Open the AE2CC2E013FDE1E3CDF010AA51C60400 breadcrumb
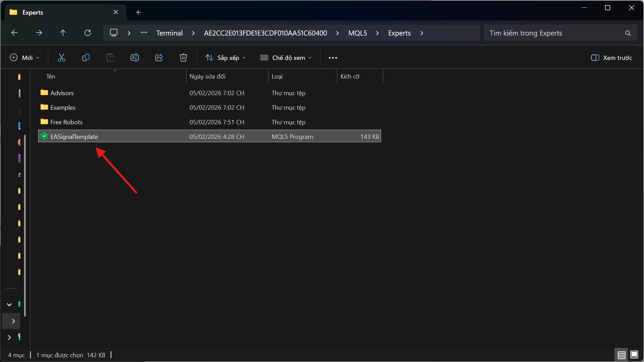Viewport: 644px width, 362px height. [x=265, y=33]
